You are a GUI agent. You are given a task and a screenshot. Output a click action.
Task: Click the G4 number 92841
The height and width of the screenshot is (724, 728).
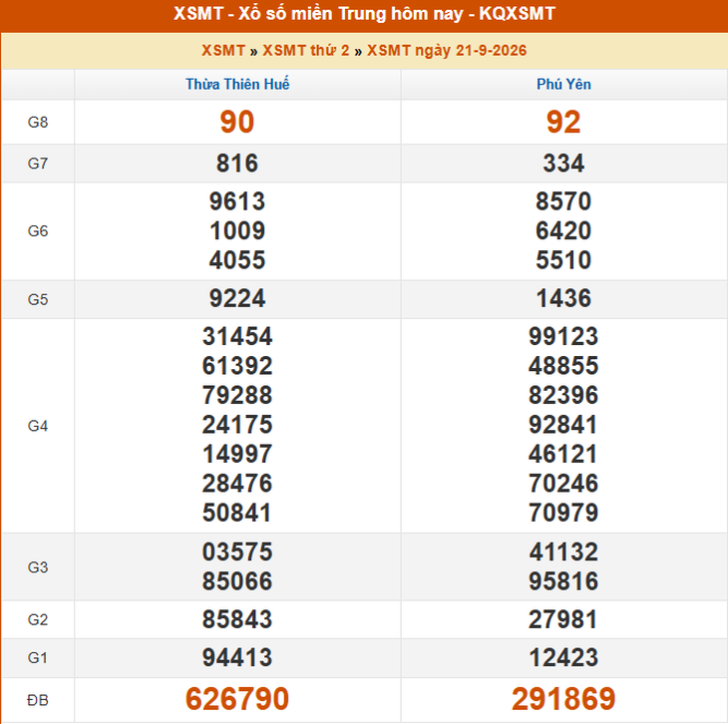(563, 425)
